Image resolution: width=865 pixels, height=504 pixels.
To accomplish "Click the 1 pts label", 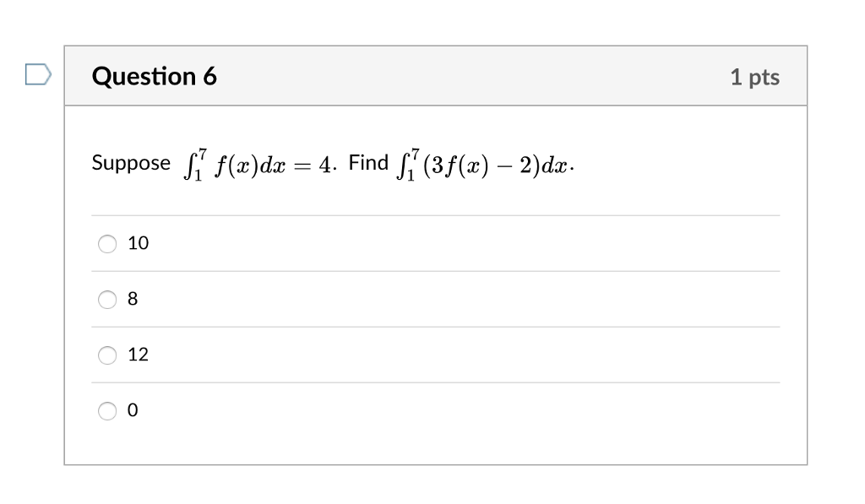I will (755, 76).
